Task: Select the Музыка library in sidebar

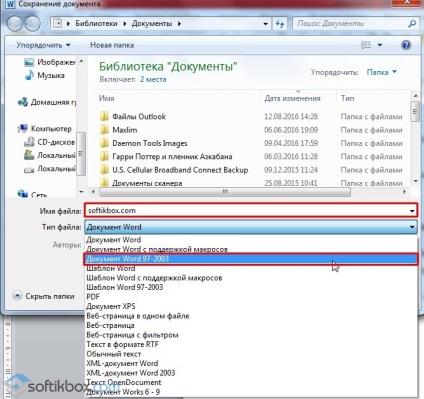Action: coord(44,75)
